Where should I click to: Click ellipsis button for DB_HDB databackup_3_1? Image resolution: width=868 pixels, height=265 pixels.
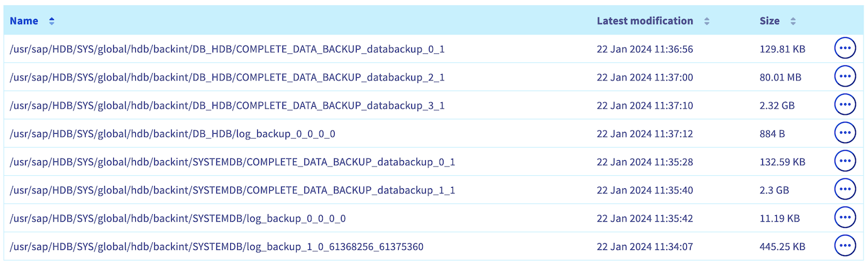pyautogui.click(x=845, y=105)
